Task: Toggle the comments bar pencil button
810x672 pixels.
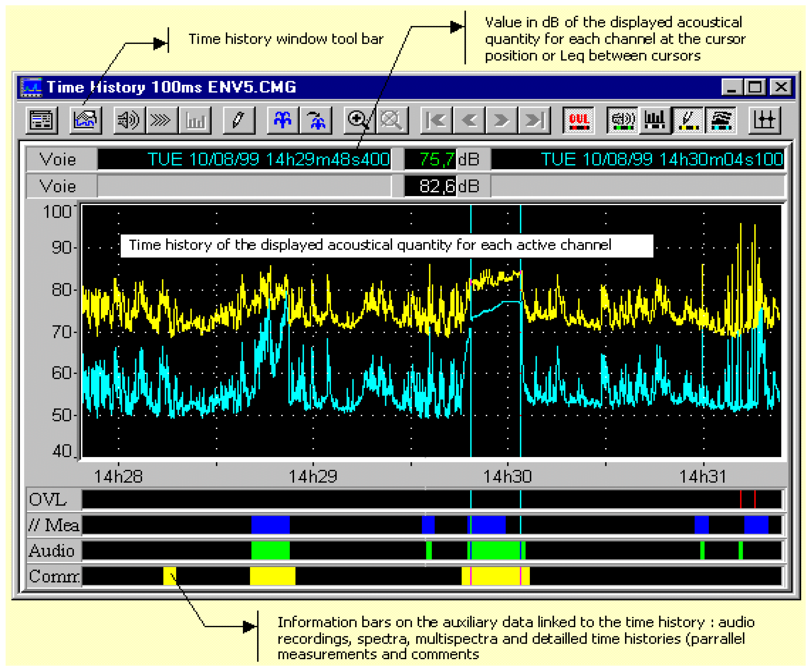Action: pos(688,120)
